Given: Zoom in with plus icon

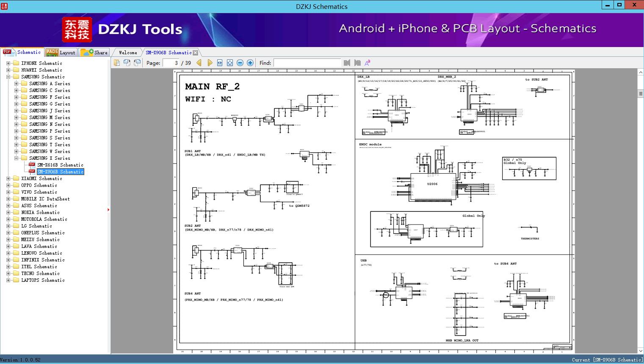Looking at the screenshot, I should [250, 63].
